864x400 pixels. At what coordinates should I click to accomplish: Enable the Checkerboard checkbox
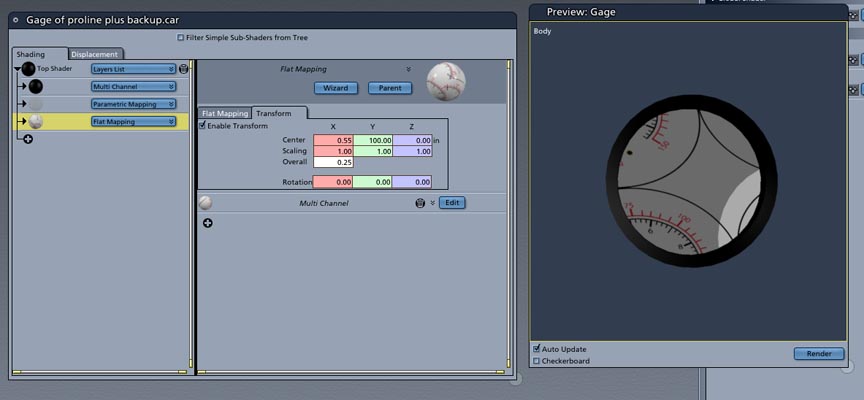pos(537,361)
